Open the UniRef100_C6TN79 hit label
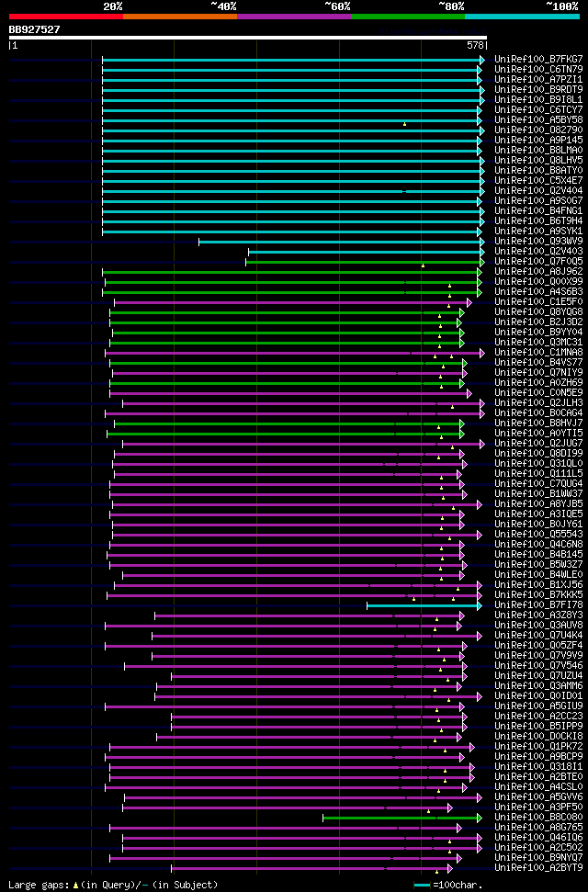Viewport: 588px width, 892px height. pos(538,70)
